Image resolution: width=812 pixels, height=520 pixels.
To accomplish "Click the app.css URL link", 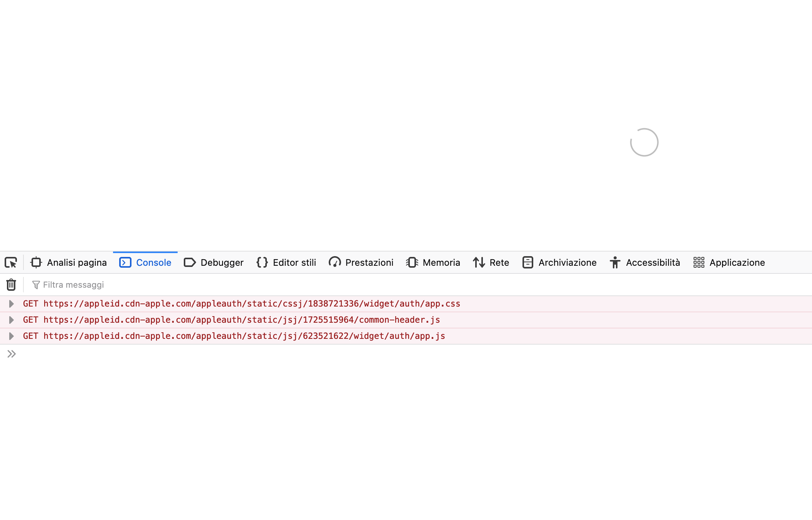I will (x=251, y=304).
